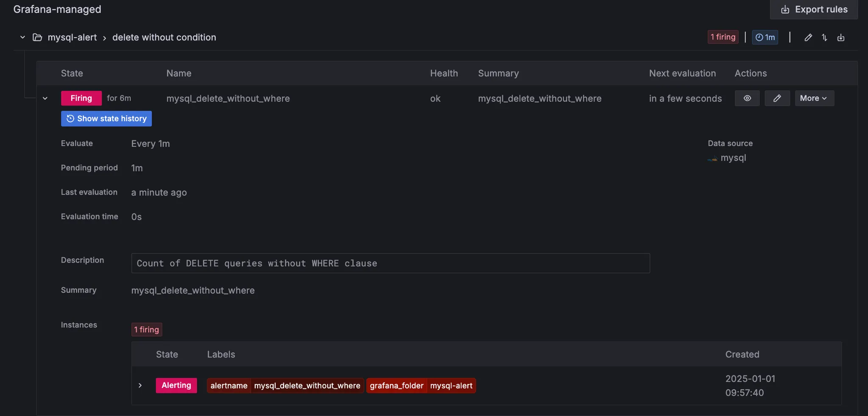Click the Grafana-managed section heading
The image size is (868, 416).
click(57, 9)
